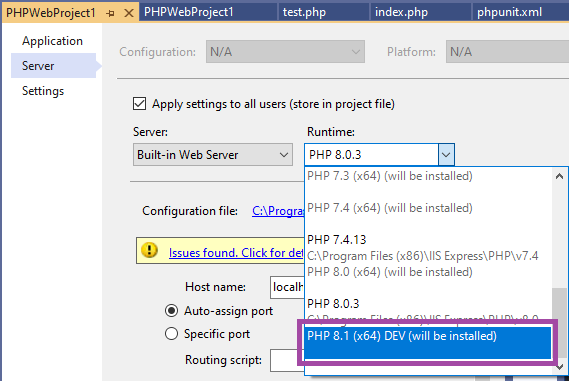Choose PHP 8.0 (x64) will be installed
This screenshot has height=381, width=569.
(428, 280)
